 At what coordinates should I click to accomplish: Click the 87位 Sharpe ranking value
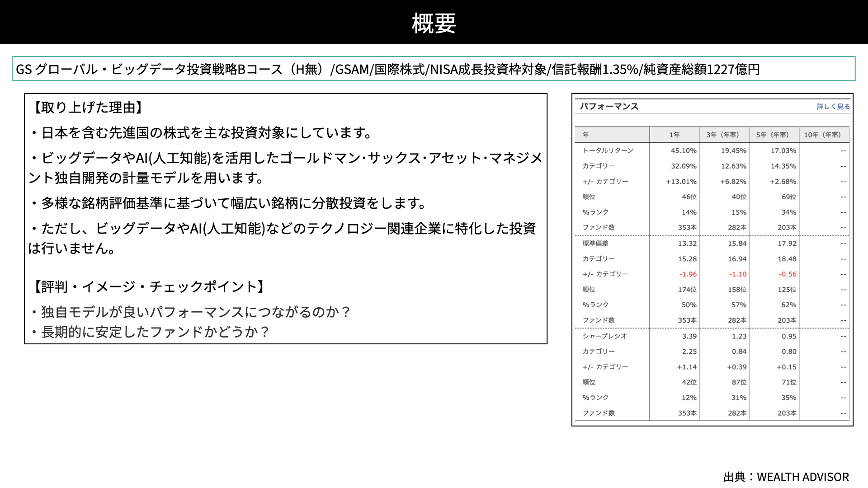(739, 382)
